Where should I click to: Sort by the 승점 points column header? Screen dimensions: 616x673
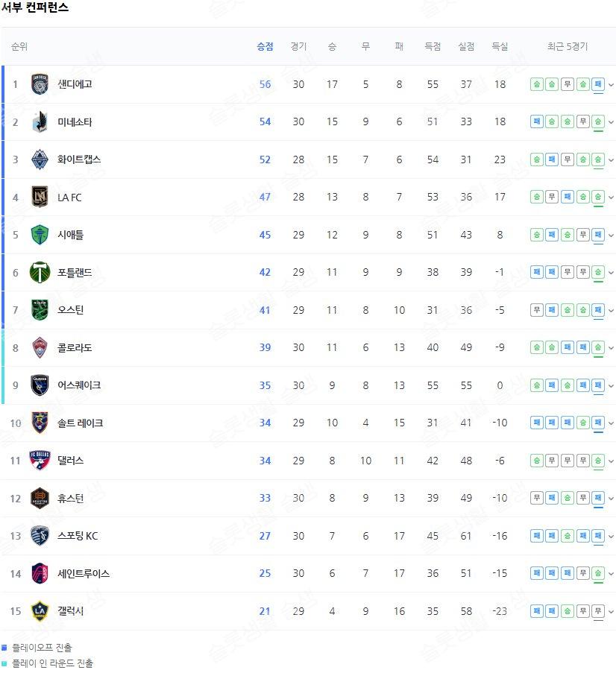pos(265,46)
